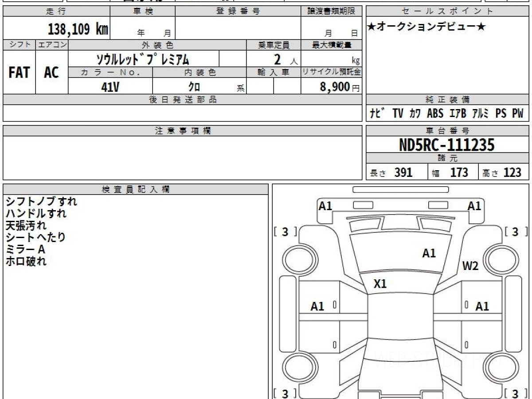Viewport: 532px width, 399px height.
Task: Select the recycle deposit 8,900円
Action: pos(340,87)
